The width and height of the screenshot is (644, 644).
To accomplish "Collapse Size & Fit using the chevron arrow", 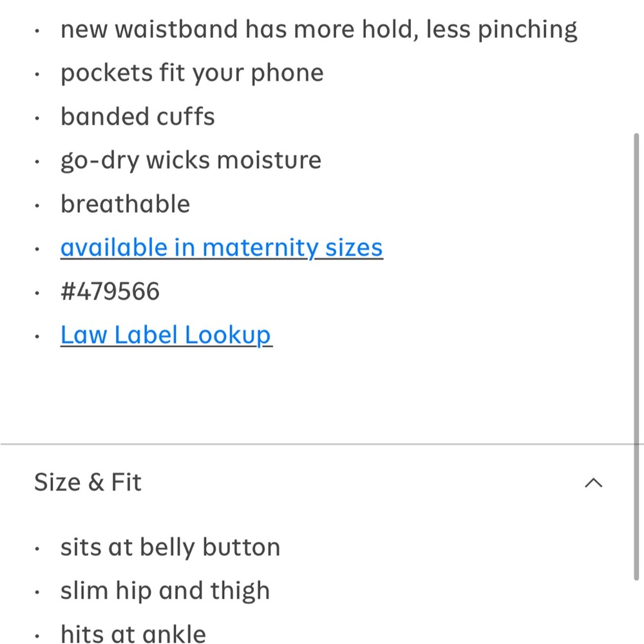I will pyautogui.click(x=593, y=482).
